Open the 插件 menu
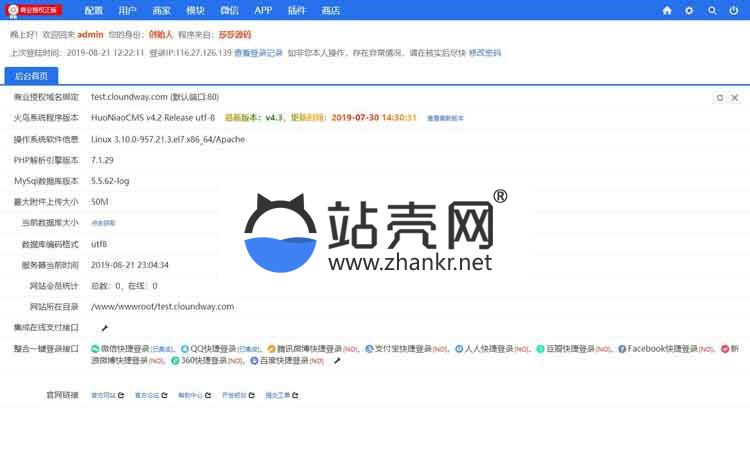750x467 pixels. 297,10
